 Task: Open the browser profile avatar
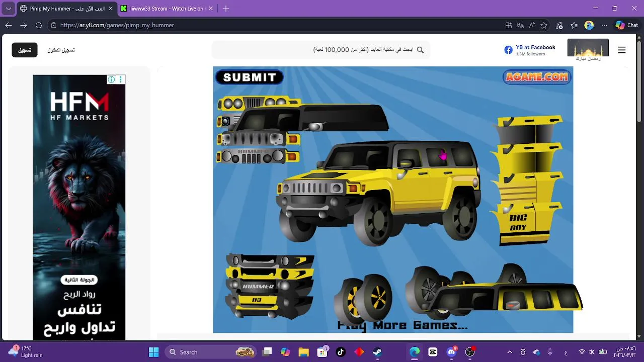589,25
